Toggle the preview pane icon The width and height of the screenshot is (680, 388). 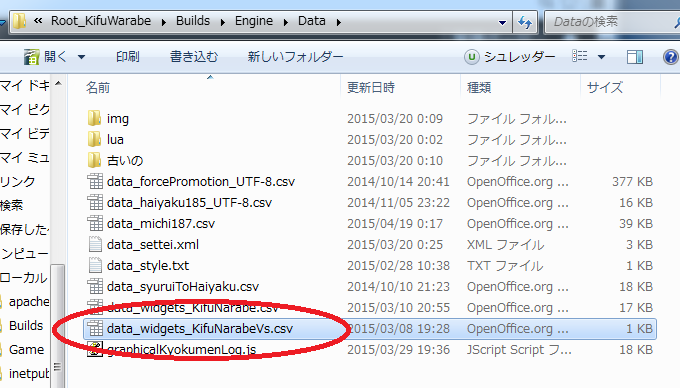tap(635, 57)
